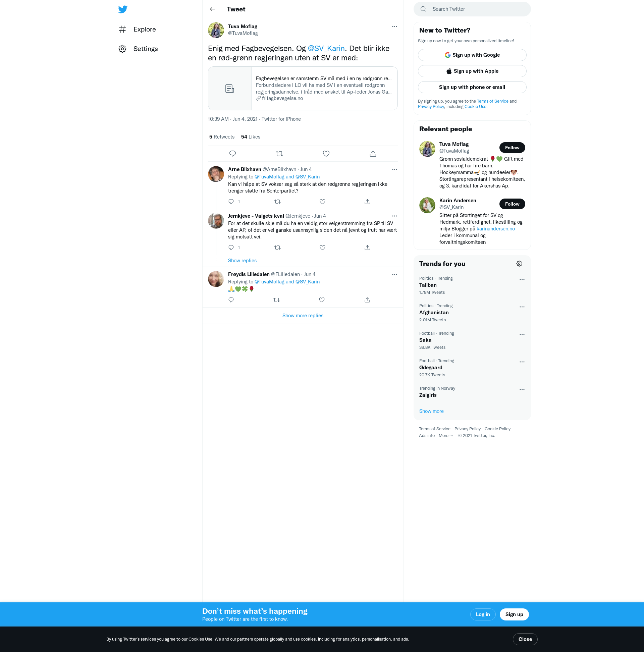644x652 pixels.
Task: Open more options for Zalgiris trend
Action: pyautogui.click(x=522, y=389)
